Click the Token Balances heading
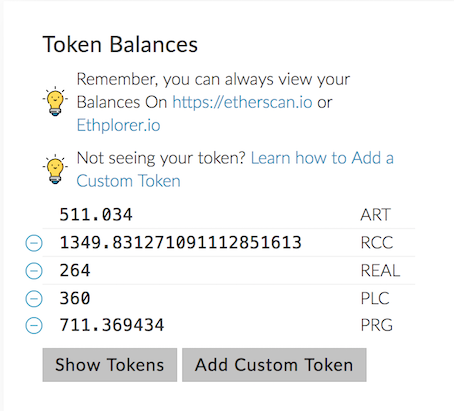Screen dimensions: 454x411 pyautogui.click(x=120, y=44)
